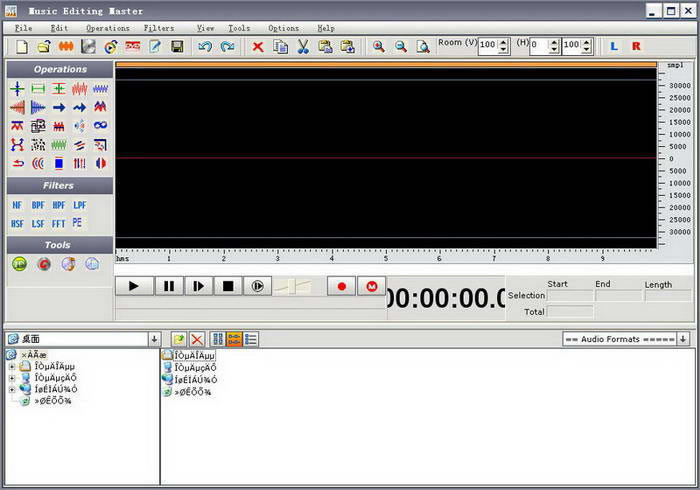The height and width of the screenshot is (490, 700).
Task: Select the Cut scissors icon
Action: (x=302, y=47)
